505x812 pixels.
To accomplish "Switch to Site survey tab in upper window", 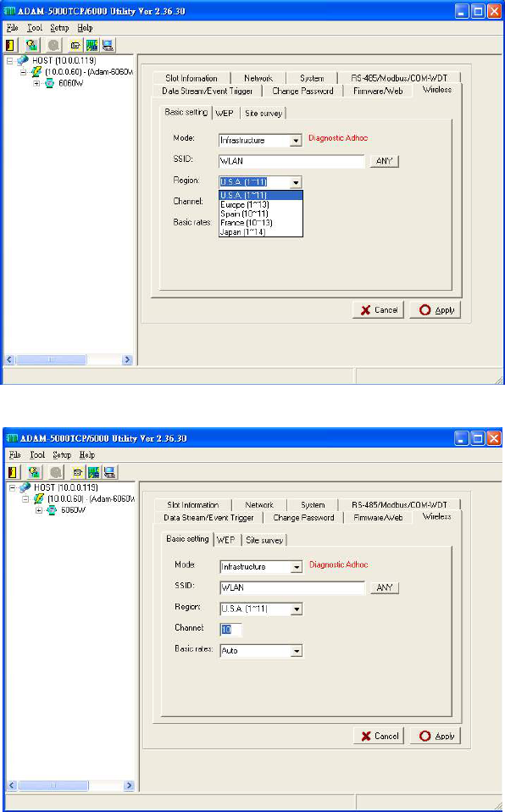I will [264, 113].
